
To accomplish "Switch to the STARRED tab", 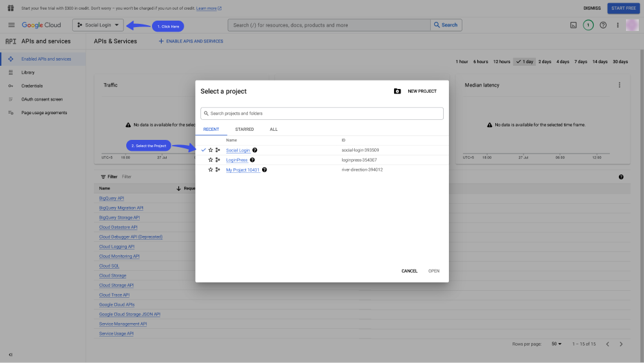I will point(244,129).
